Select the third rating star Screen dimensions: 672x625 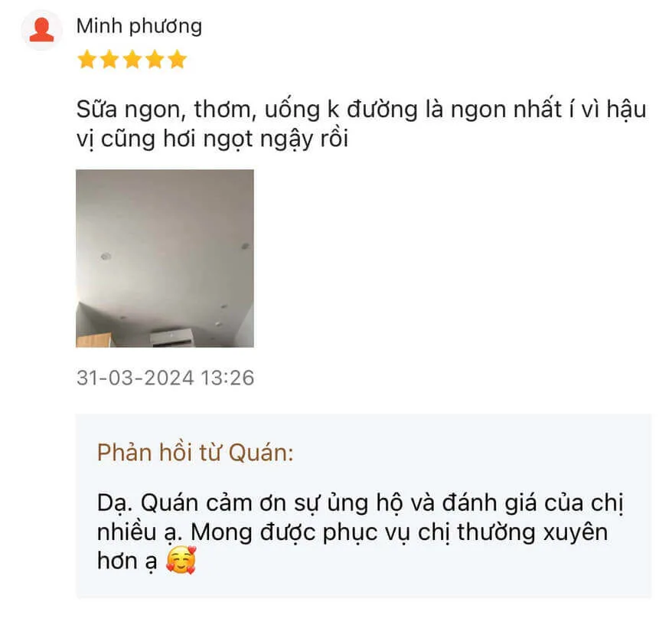132,59
